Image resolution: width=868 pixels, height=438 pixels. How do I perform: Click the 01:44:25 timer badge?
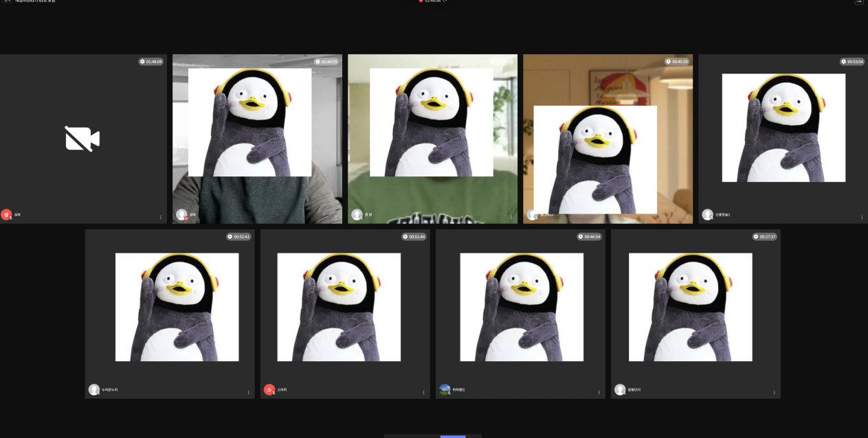326,61
